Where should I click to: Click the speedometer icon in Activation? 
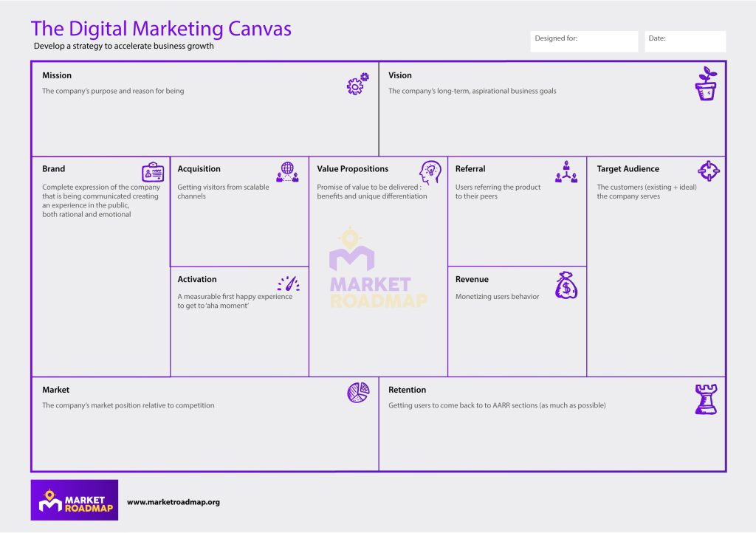pos(289,283)
